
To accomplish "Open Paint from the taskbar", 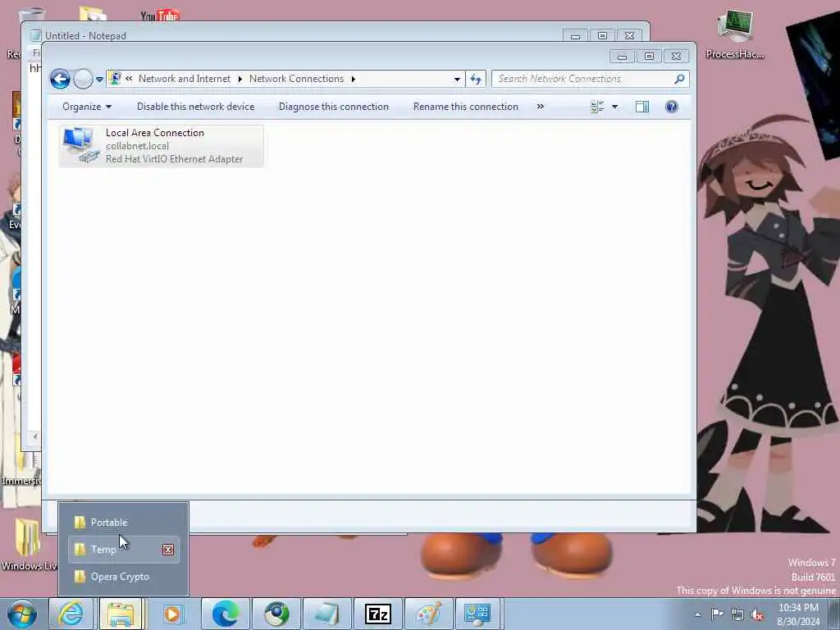I will tap(428, 614).
